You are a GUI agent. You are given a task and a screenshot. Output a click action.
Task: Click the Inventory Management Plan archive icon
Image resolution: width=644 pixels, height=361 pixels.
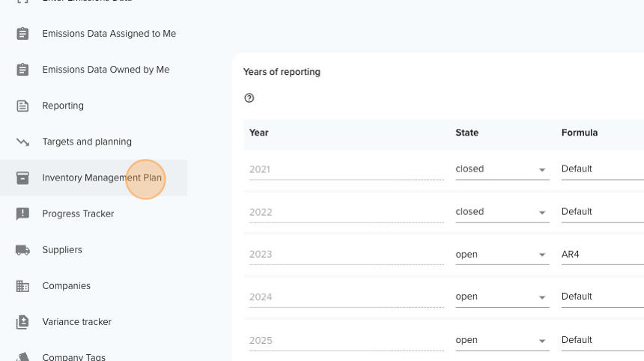(x=22, y=178)
